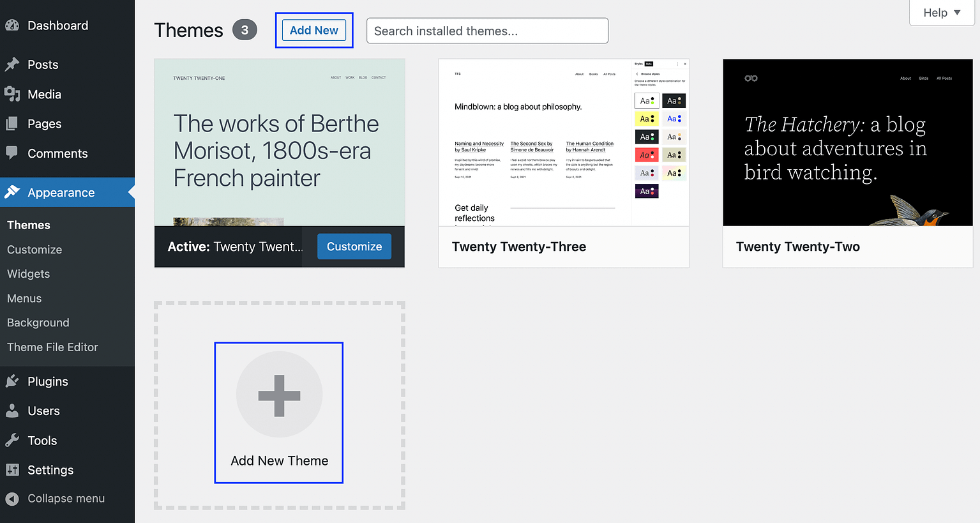Select the Twenty Twenty-Two theme thumbnail
The width and height of the screenshot is (980, 523).
847,142
